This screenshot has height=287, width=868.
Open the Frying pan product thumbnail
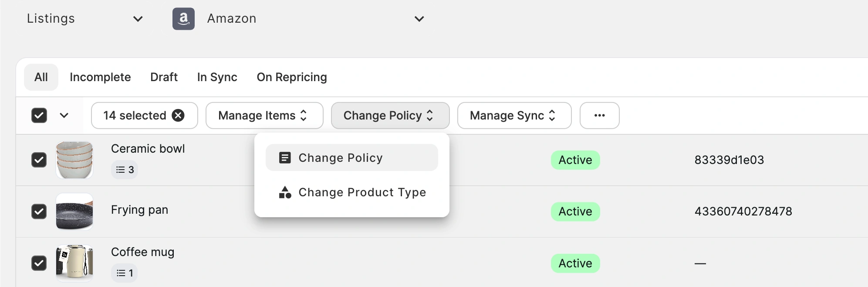pos(74,212)
